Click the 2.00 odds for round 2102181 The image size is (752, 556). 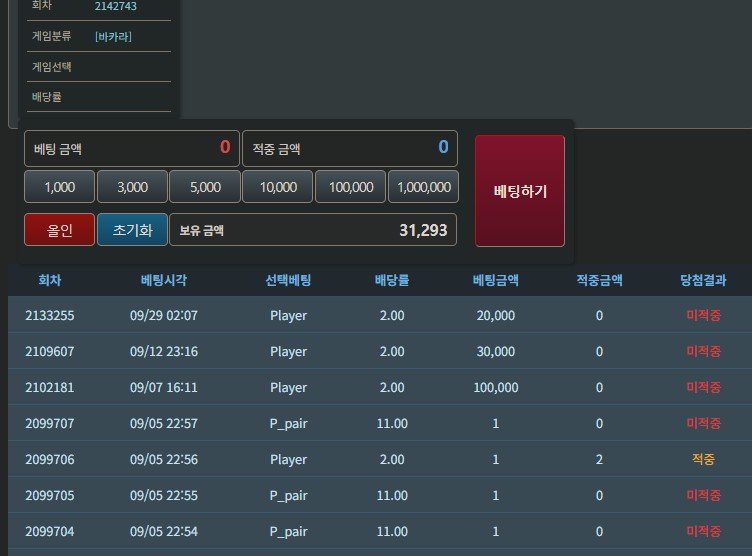click(x=392, y=387)
